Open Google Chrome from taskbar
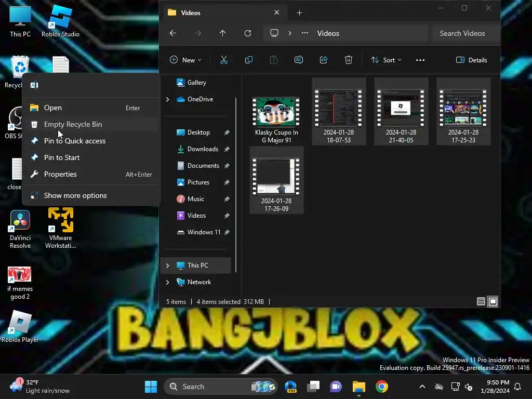This screenshot has width=532, height=399. [382, 387]
